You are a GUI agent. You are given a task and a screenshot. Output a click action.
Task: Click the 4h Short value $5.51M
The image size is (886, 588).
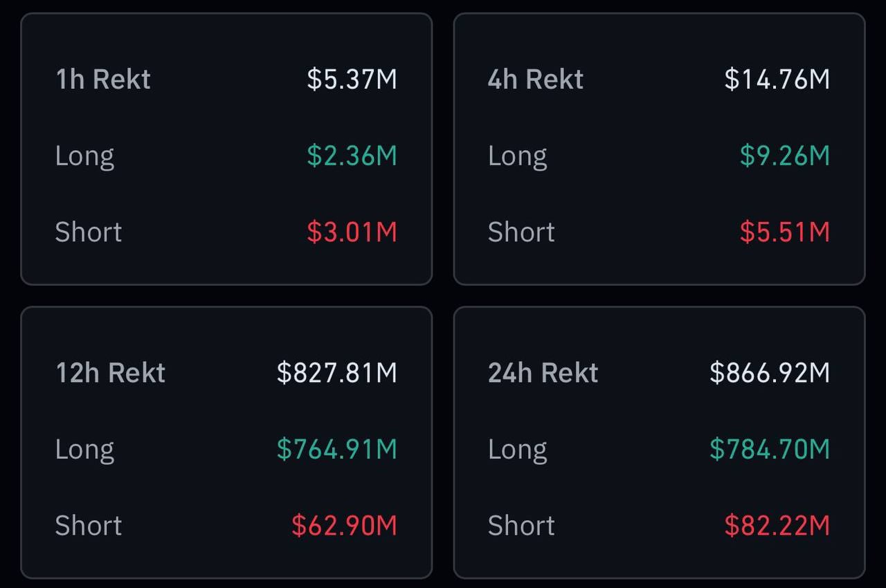(784, 232)
